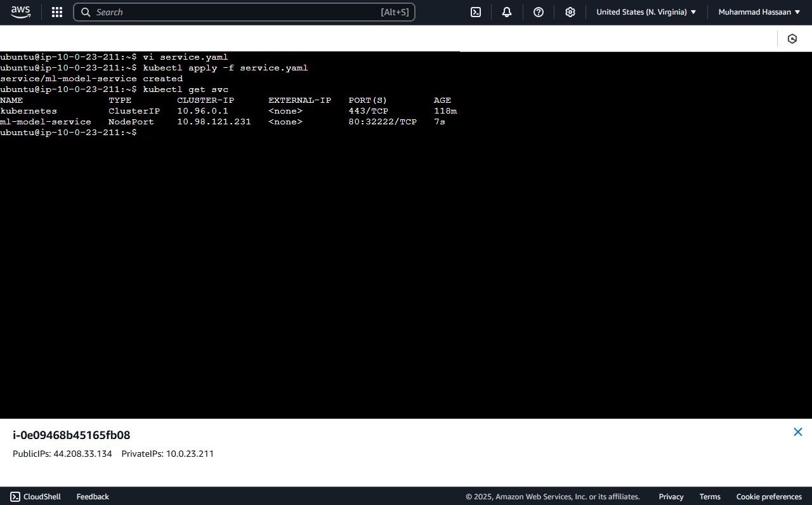Viewport: 812px width, 505px height.
Task: Click the cluster IP 10.98.121.231
Action: (x=214, y=122)
